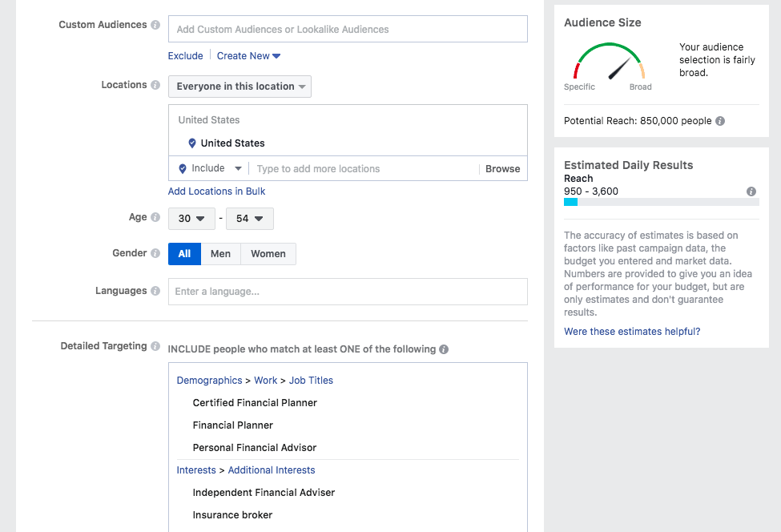
Task: Click Add Locations in Bulk link
Action: tap(216, 191)
